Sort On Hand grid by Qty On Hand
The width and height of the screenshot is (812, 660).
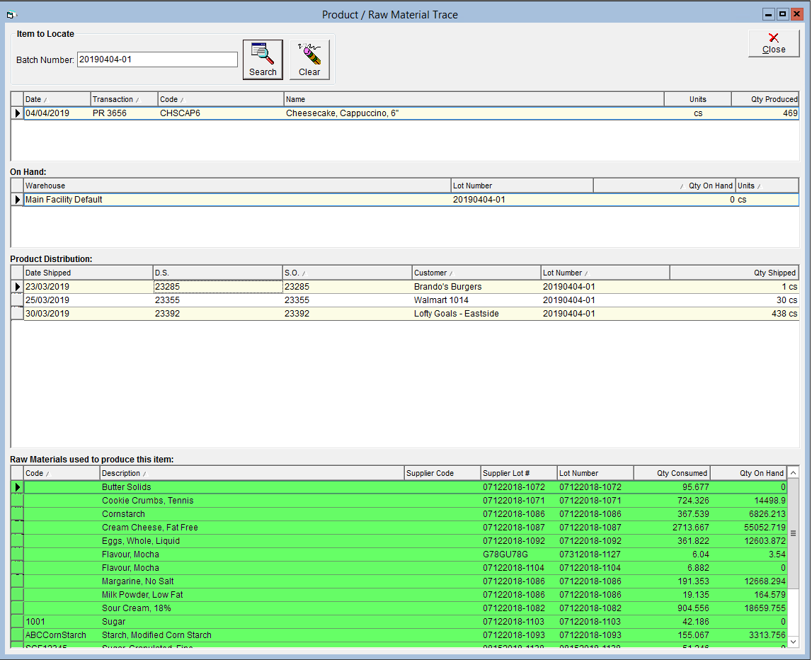coord(665,186)
